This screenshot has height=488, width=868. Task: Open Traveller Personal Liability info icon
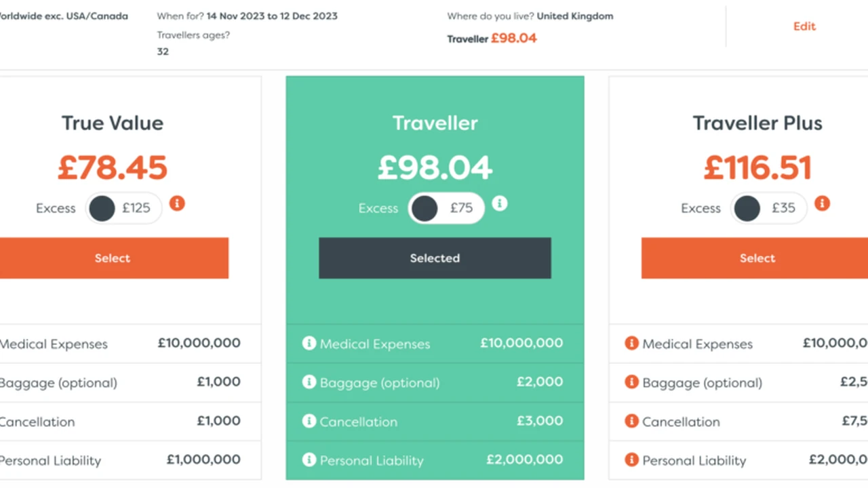[309, 460]
